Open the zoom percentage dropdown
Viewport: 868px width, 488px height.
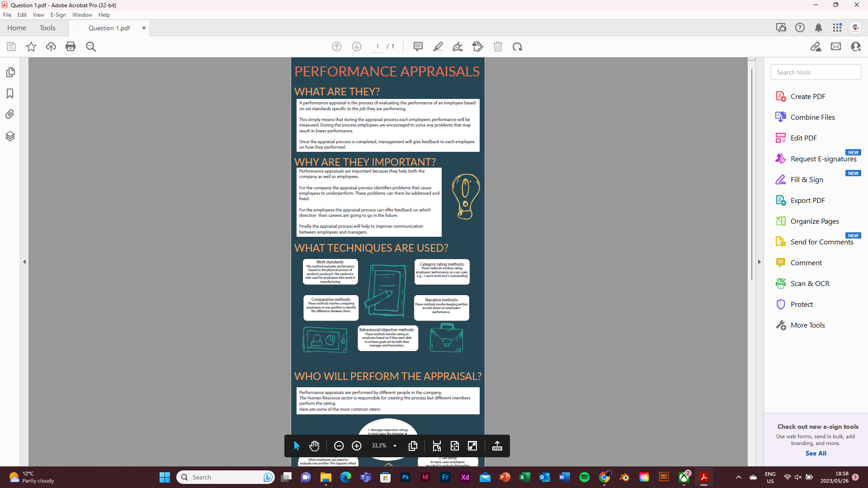coord(394,446)
